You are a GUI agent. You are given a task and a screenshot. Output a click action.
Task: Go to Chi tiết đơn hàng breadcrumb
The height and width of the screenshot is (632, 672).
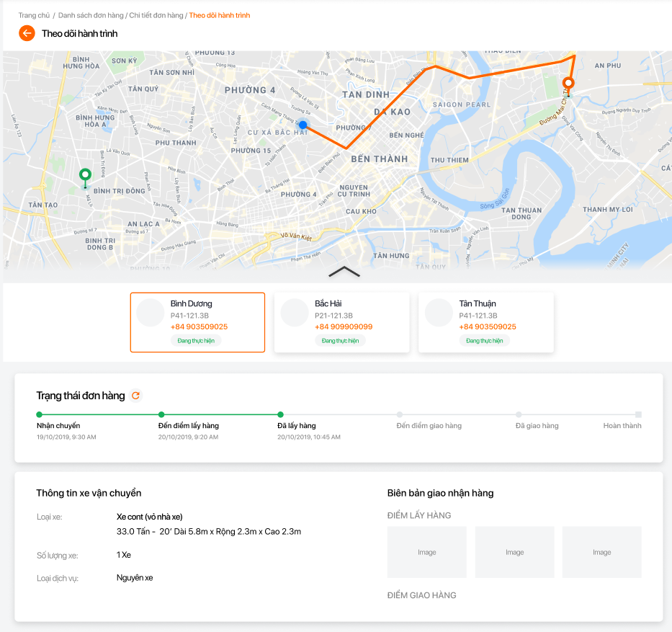click(x=156, y=15)
